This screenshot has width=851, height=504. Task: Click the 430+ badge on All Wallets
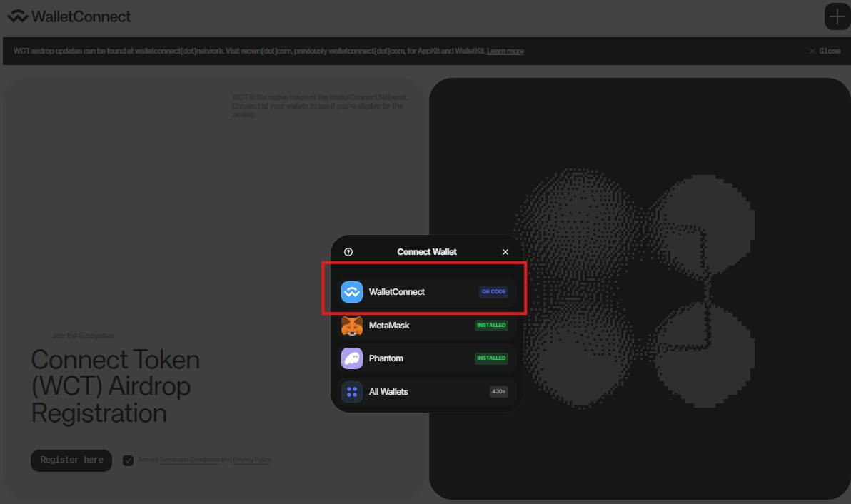pyautogui.click(x=499, y=392)
